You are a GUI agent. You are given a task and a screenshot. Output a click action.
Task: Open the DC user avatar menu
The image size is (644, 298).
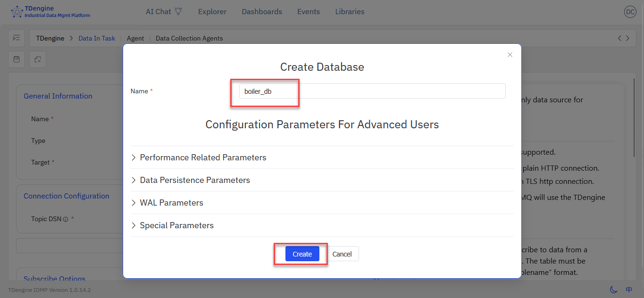pos(630,12)
